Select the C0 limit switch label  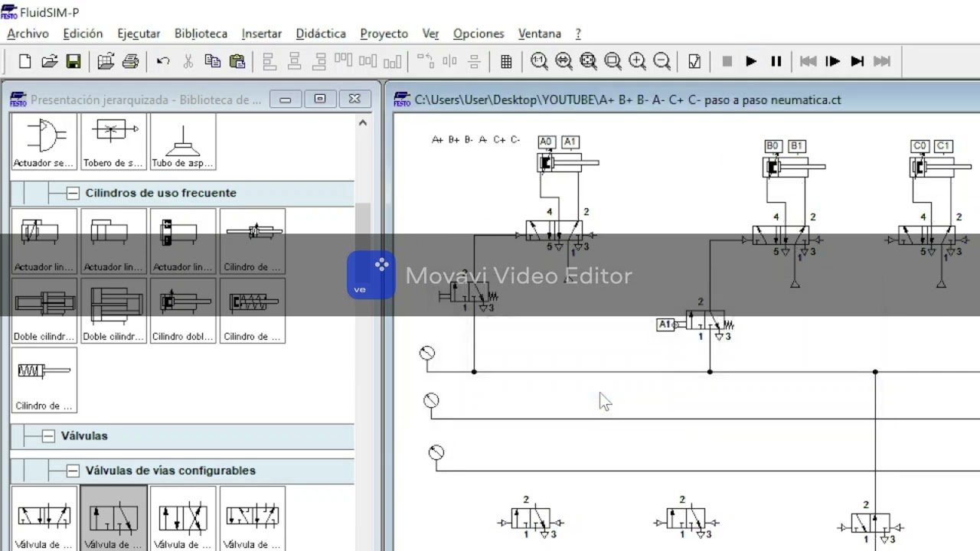click(920, 146)
